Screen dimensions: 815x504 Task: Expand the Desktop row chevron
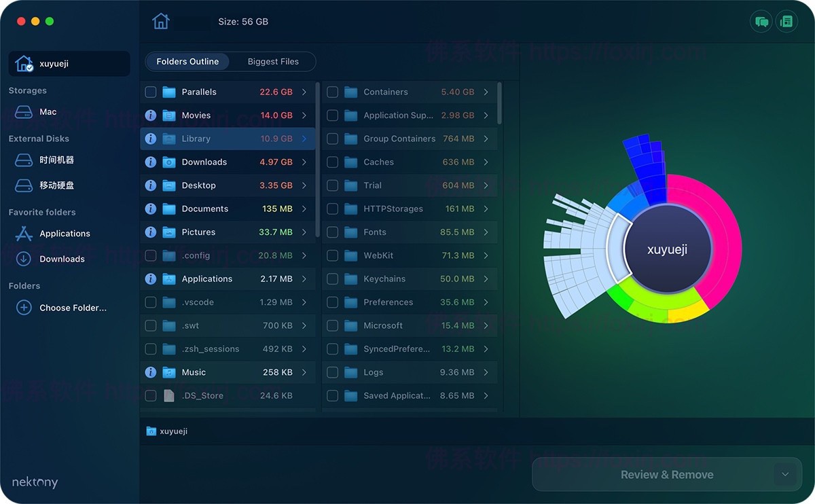[x=304, y=185]
